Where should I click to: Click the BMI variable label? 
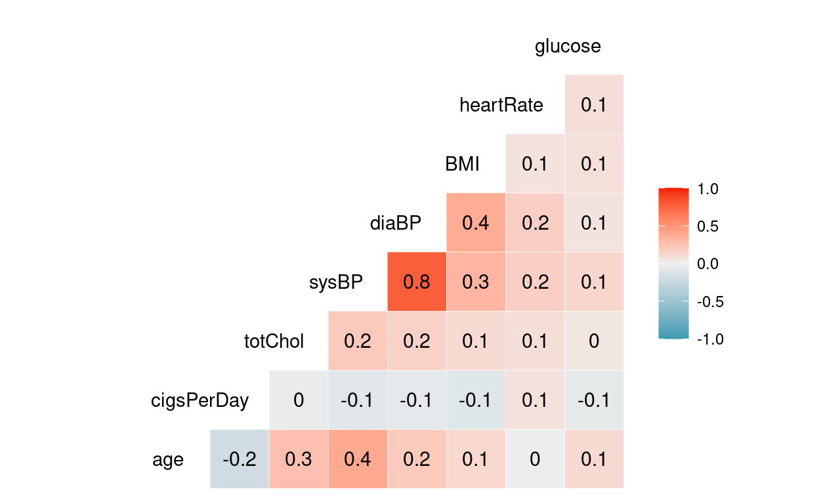click(x=462, y=164)
